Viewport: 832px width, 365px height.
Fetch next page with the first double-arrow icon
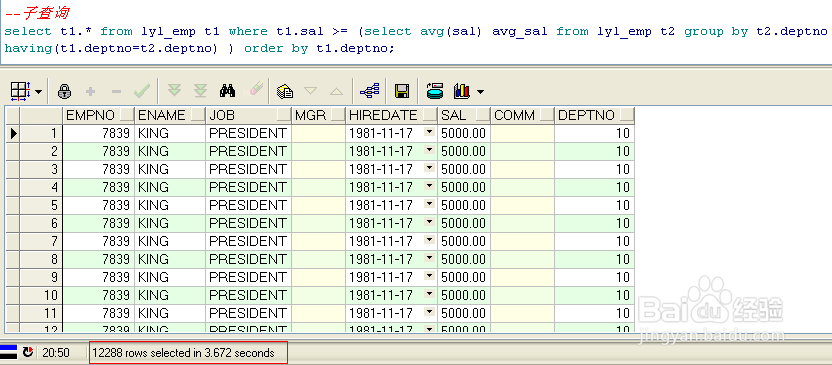click(x=174, y=91)
